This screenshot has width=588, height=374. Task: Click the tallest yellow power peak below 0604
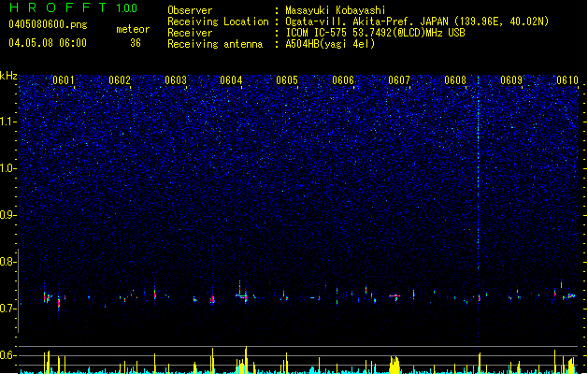pos(246,360)
